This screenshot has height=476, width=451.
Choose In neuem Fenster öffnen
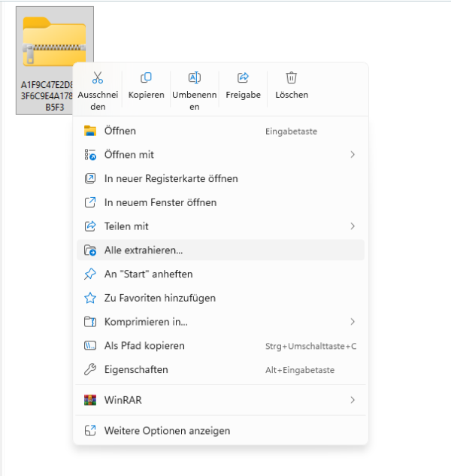pyautogui.click(x=221, y=202)
